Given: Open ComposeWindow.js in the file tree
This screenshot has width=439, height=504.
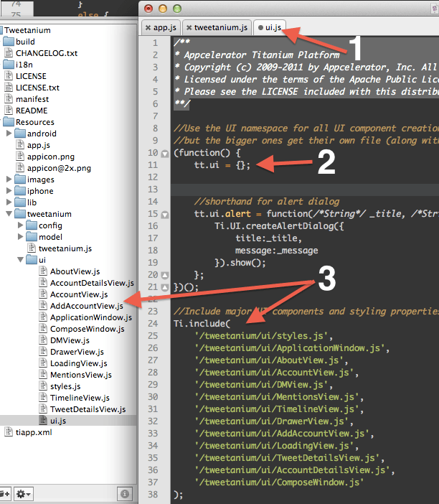Looking at the screenshot, I should tap(87, 329).
